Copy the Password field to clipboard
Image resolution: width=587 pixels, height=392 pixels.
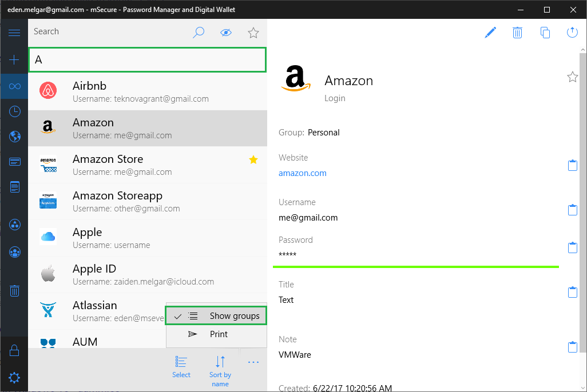click(572, 247)
